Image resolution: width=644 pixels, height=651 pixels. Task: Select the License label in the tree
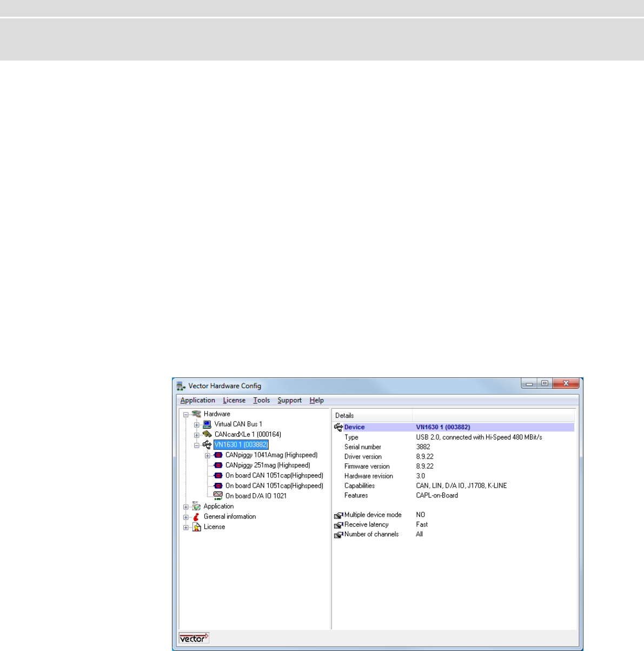214,527
